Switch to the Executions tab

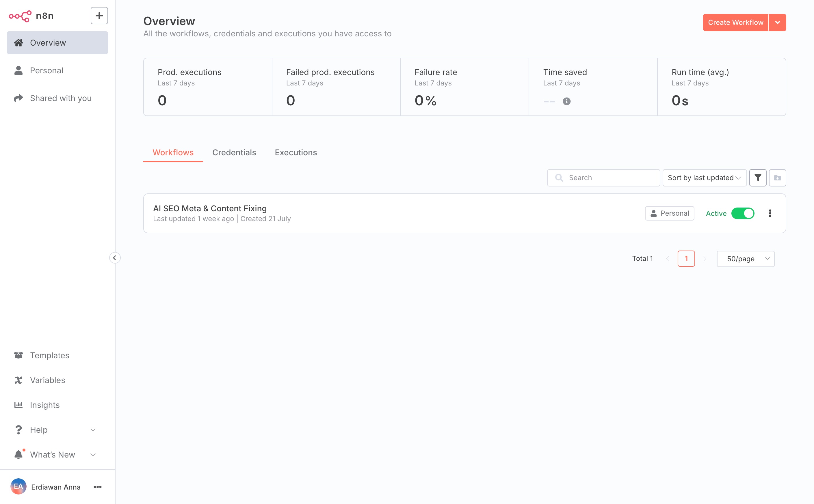296,152
